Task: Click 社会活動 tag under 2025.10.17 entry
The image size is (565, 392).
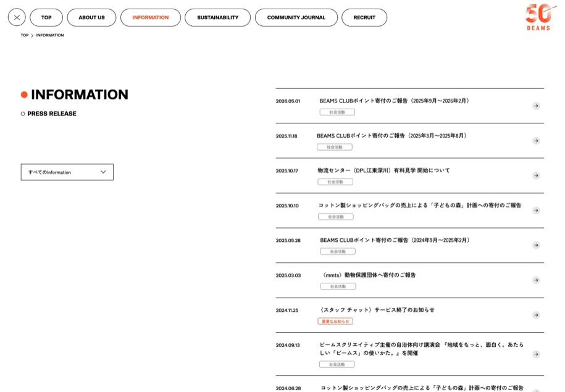Action: tap(335, 182)
